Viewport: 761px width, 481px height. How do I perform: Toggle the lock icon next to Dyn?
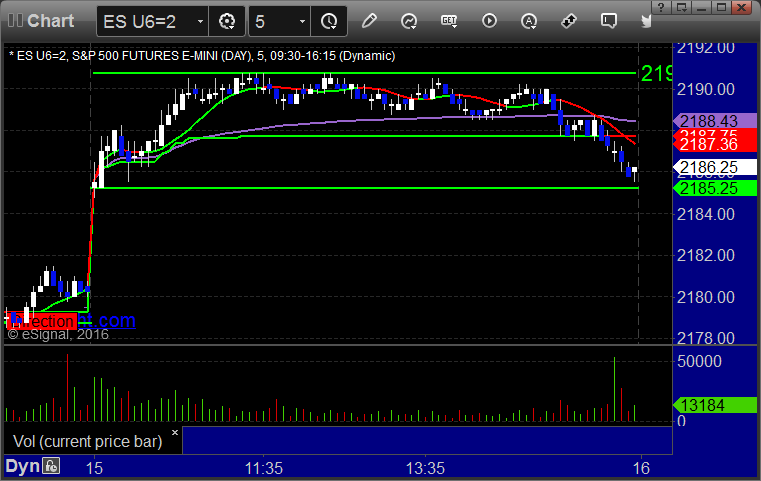click(51, 466)
